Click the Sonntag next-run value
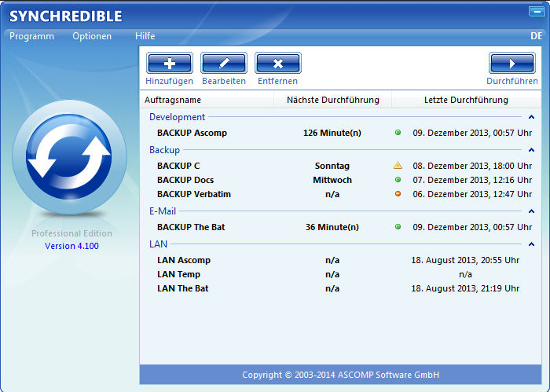550x392 pixels. tap(332, 166)
